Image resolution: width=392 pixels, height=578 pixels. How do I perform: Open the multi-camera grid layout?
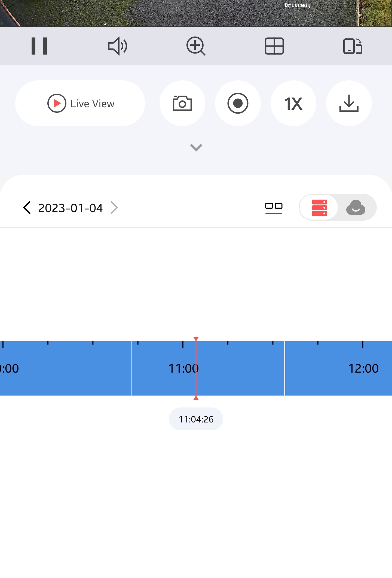[x=274, y=46]
